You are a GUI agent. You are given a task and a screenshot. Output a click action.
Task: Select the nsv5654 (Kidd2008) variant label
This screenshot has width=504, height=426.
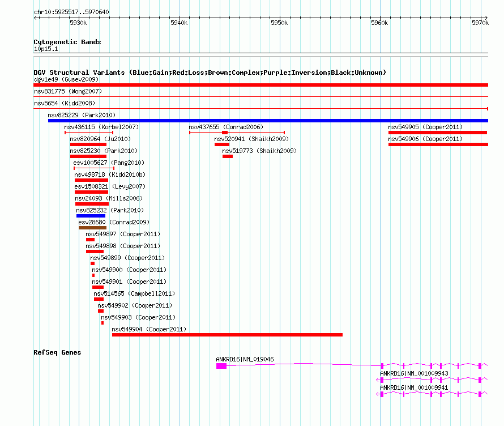point(65,103)
